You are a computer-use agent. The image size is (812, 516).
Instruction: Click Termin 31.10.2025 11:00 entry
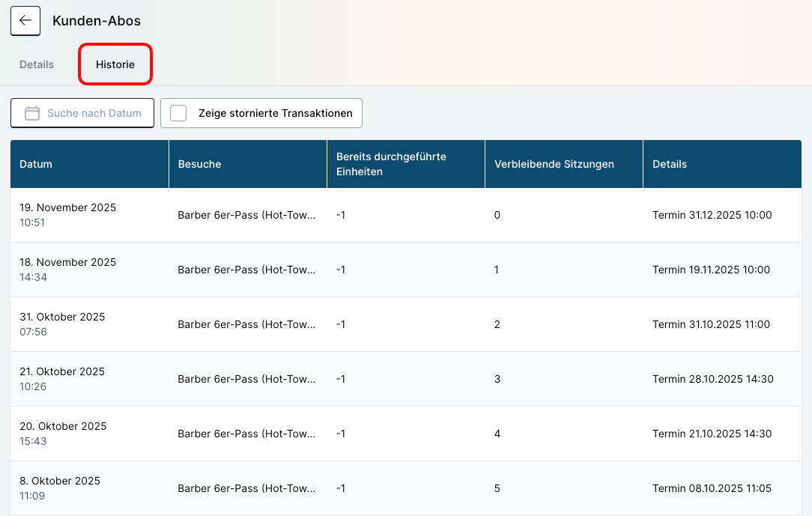tap(711, 324)
